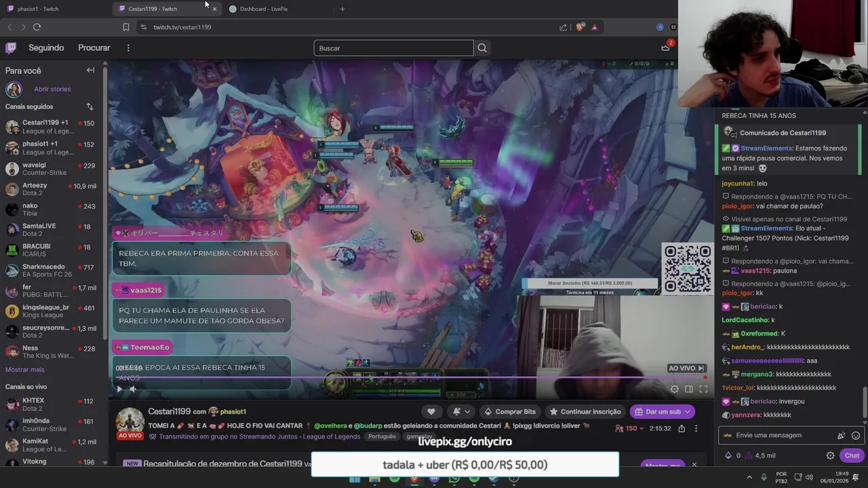Click the Twitch logo home icon

tap(11, 47)
